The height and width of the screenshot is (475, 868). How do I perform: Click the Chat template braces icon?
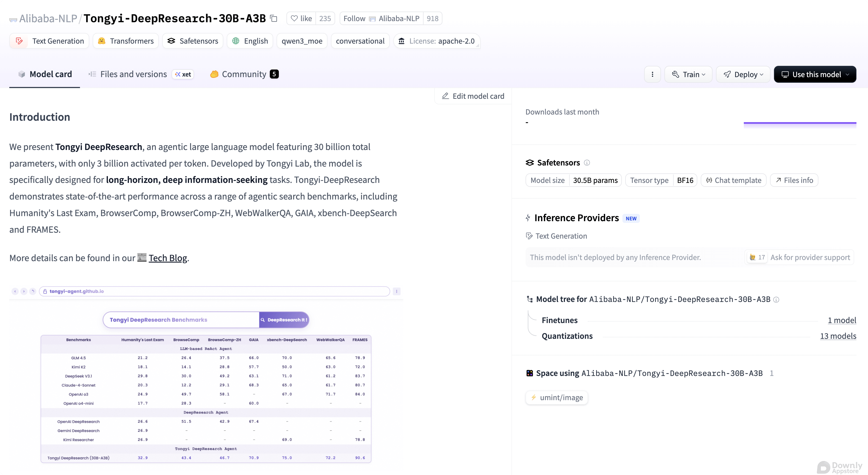tap(709, 180)
